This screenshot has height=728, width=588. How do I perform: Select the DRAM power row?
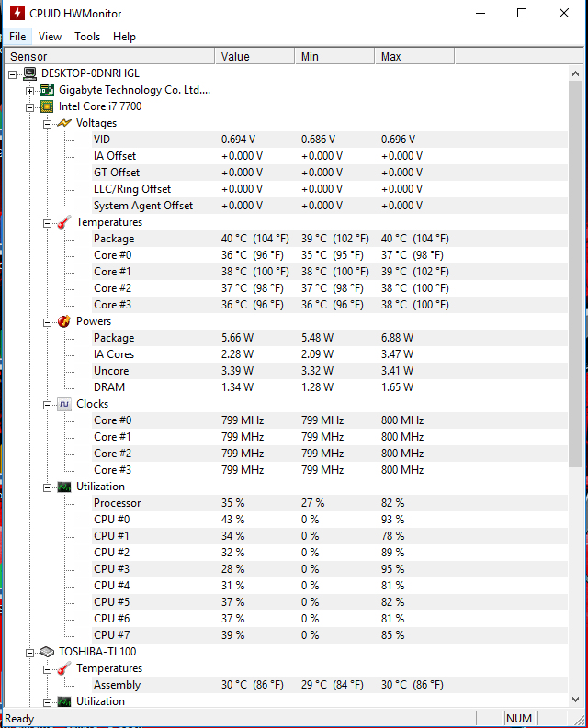point(330,387)
